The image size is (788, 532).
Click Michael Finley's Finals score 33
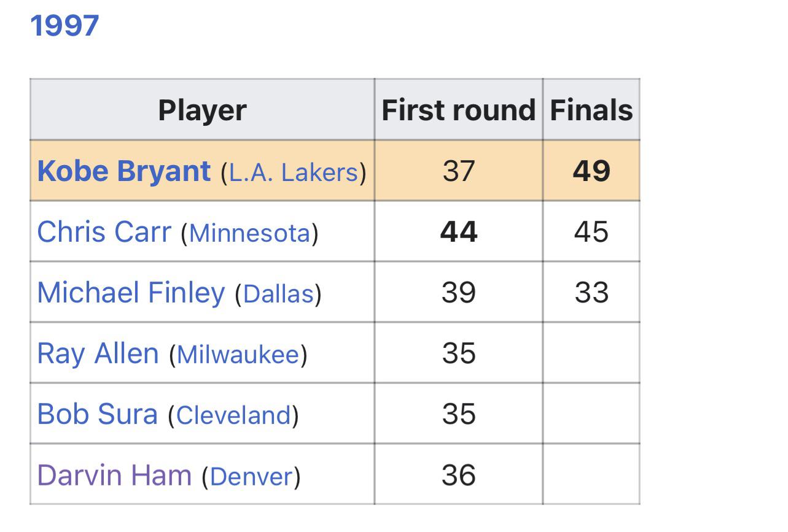click(591, 293)
